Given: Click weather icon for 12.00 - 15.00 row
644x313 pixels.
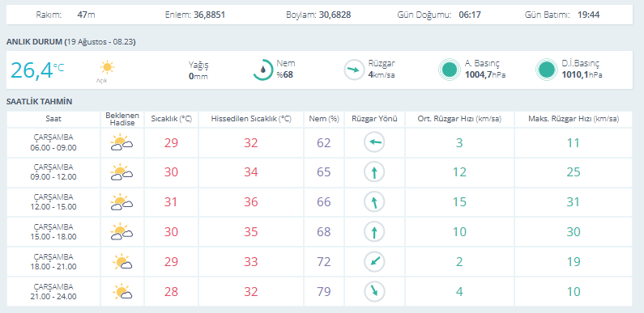Looking at the screenshot, I should pyautogui.click(x=122, y=202).
